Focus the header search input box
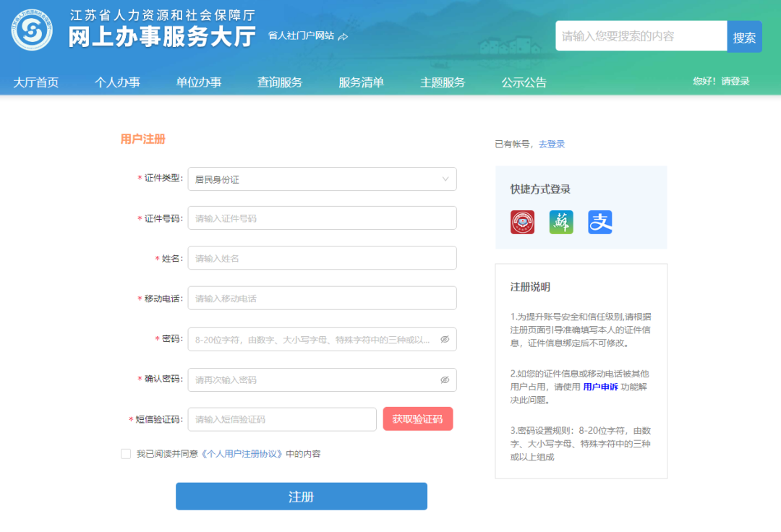Image resolution: width=781 pixels, height=532 pixels. (641, 36)
